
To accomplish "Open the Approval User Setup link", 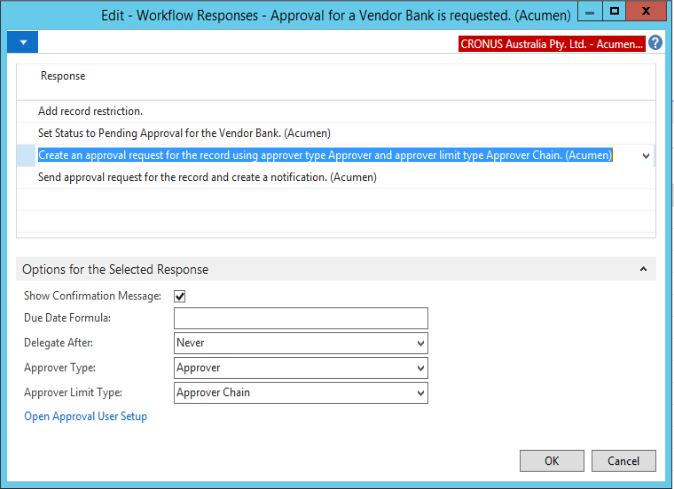I will pyautogui.click(x=86, y=416).
